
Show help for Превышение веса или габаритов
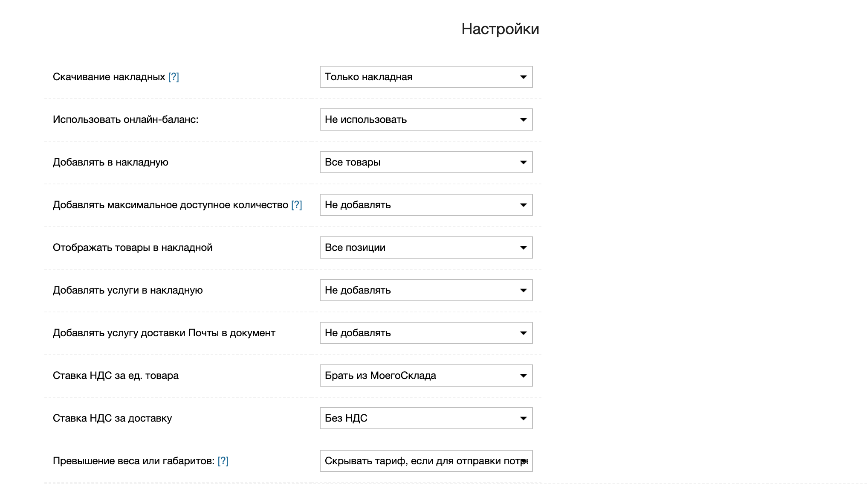223,461
